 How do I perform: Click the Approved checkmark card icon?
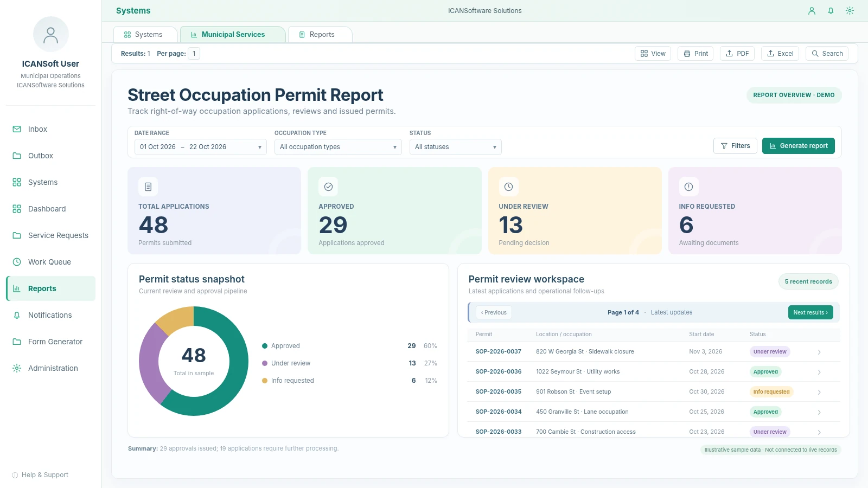tap(328, 187)
